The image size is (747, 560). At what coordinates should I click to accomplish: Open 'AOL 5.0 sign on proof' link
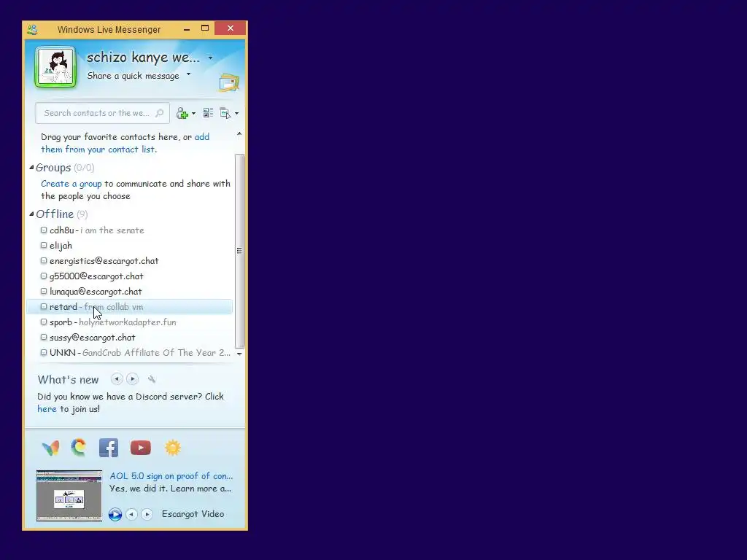[171, 476]
